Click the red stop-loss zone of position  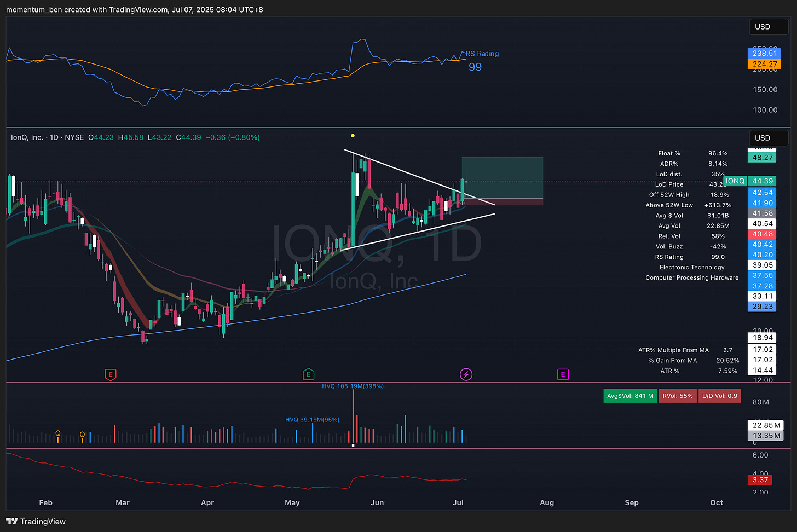coord(503,202)
